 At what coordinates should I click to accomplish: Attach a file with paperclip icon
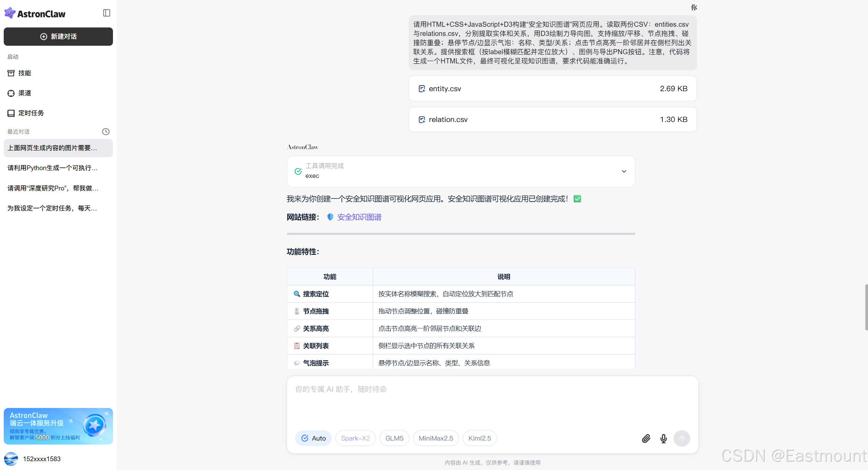(646, 438)
